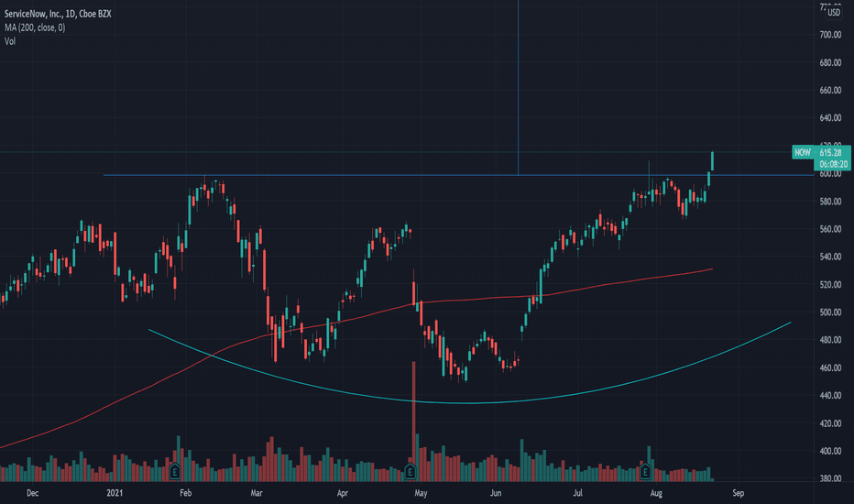Click the 580.00 price axis label
This screenshot has height=504, width=854.
tap(830, 202)
